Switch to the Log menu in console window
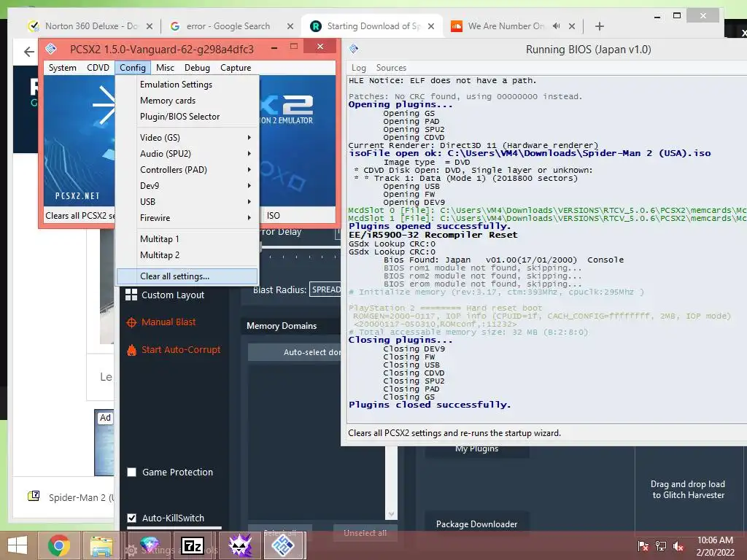The height and width of the screenshot is (560, 747). click(x=359, y=68)
